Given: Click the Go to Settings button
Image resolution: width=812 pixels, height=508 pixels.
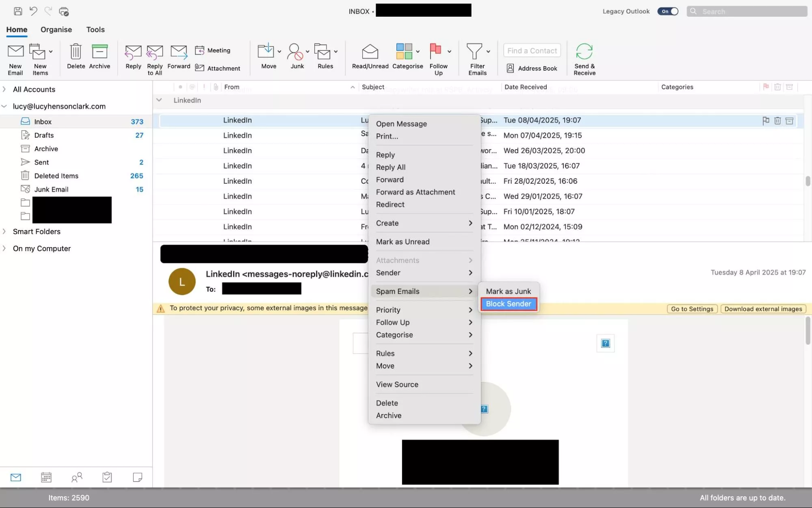Looking at the screenshot, I should (692, 309).
